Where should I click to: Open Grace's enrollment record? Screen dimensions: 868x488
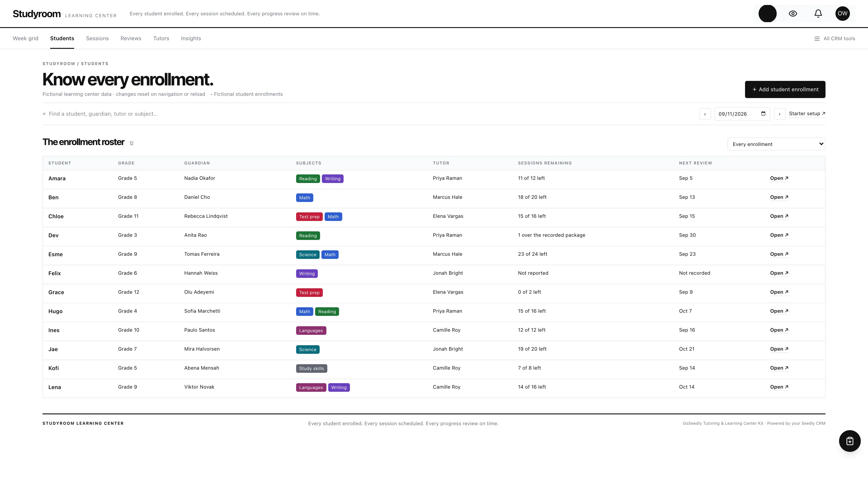tap(779, 292)
